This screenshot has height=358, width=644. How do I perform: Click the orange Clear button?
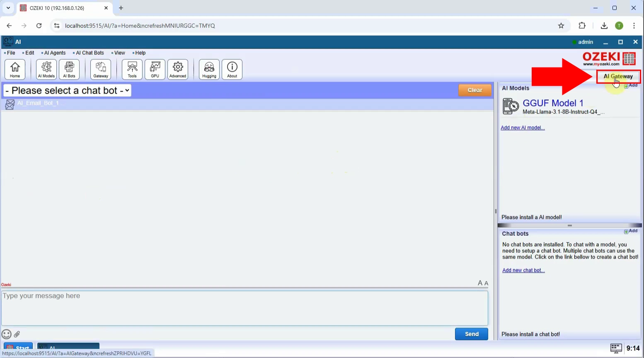[x=475, y=90]
